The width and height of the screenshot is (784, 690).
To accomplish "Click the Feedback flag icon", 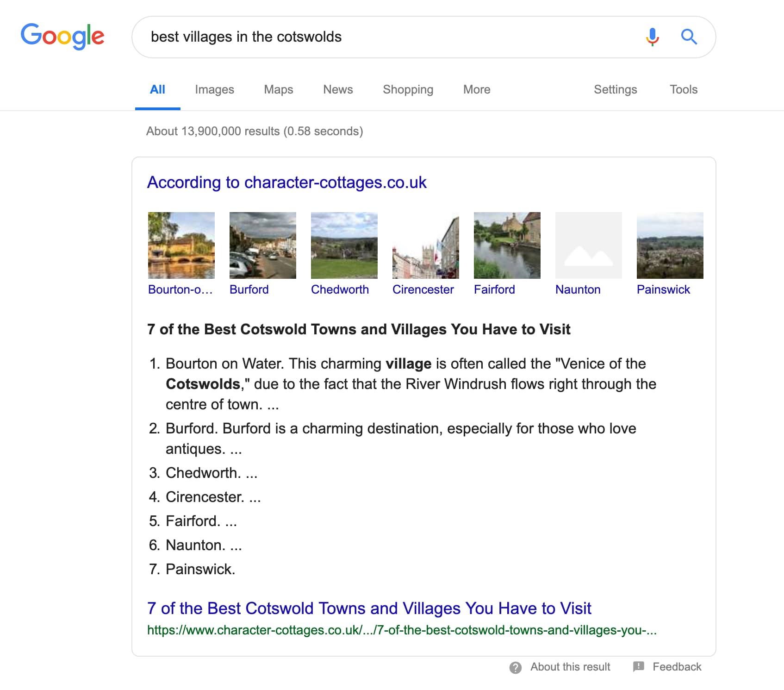I will (x=637, y=666).
